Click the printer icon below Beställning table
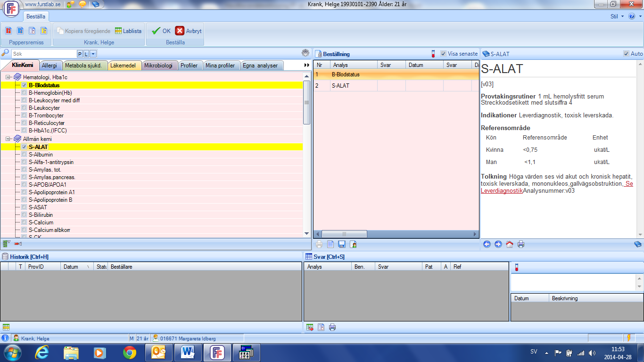 319,244
